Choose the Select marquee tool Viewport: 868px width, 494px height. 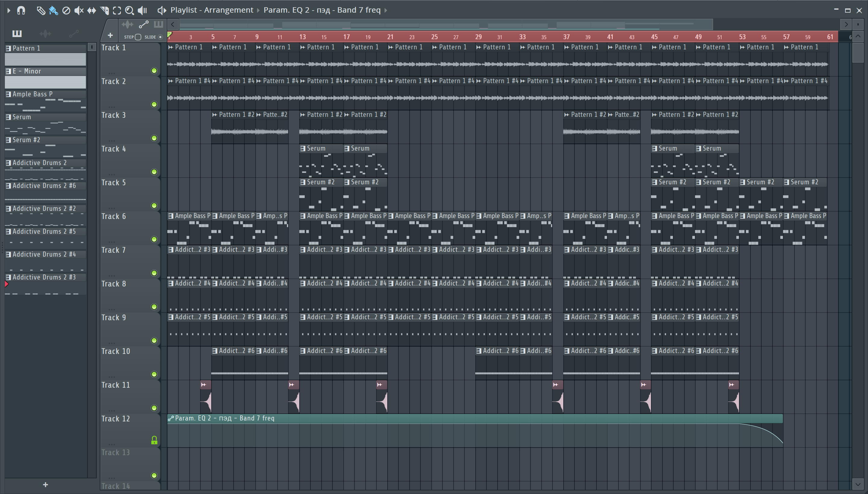(x=117, y=11)
